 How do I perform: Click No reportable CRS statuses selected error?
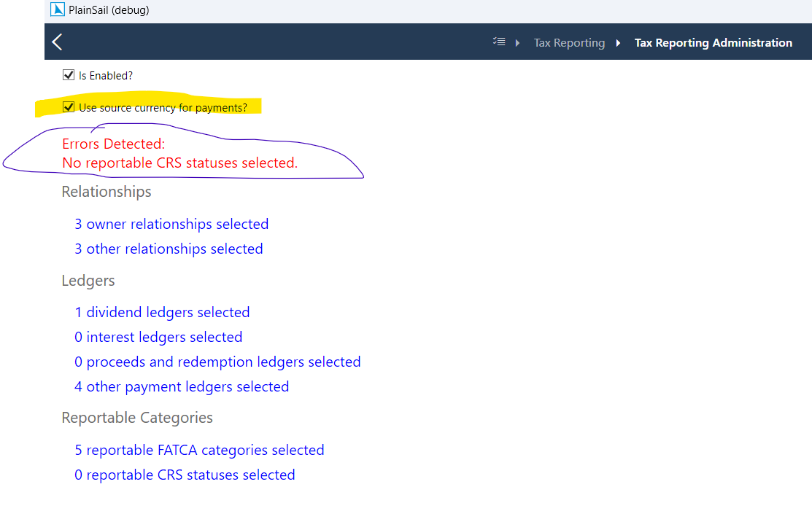[x=179, y=163]
